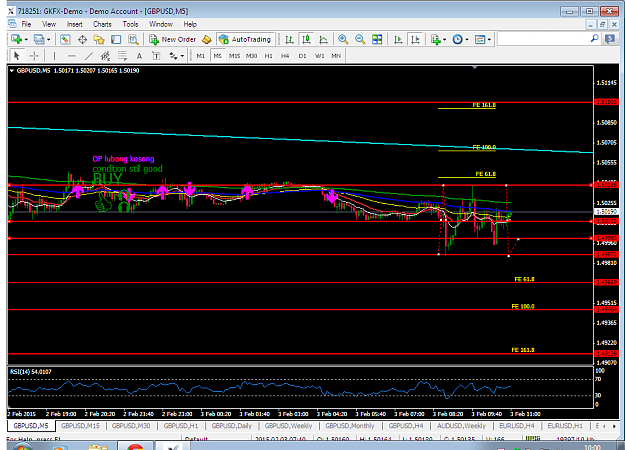This screenshot has width=625, height=450.
Task: Toggle the AutoTrading button
Action: click(x=245, y=39)
